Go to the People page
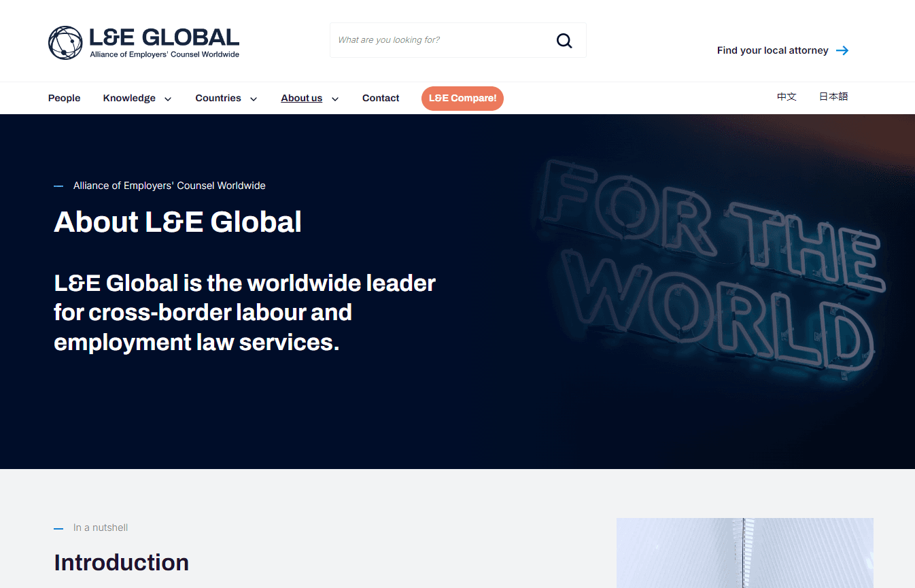 point(64,98)
